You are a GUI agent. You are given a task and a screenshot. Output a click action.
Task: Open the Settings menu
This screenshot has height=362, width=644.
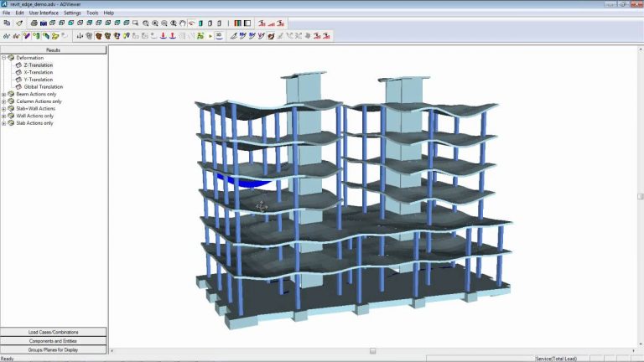72,13
